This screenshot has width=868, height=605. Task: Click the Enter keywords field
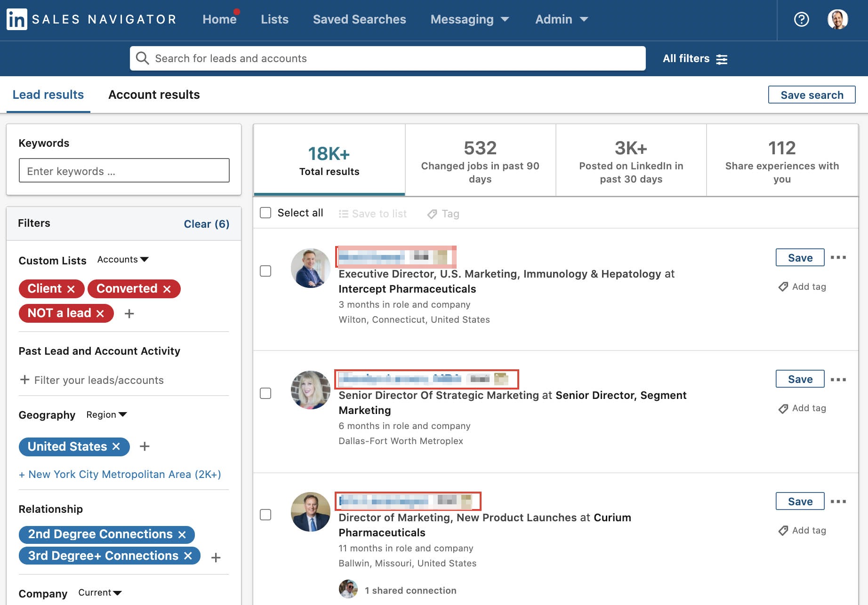(x=124, y=170)
